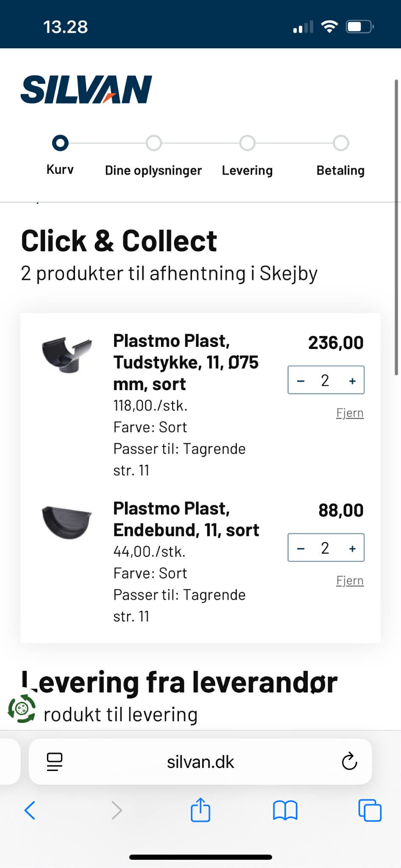Go to Dine oplysninger step
401x868 pixels.
[153, 143]
